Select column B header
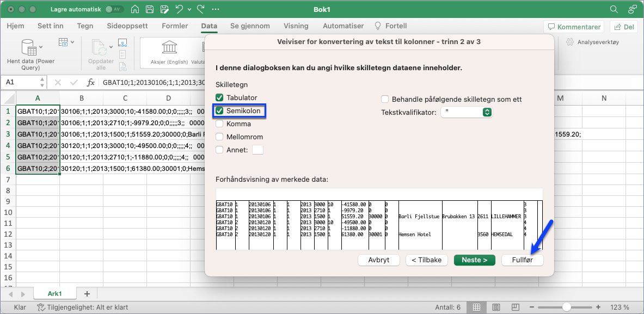The height and width of the screenshot is (314, 644). click(x=81, y=98)
